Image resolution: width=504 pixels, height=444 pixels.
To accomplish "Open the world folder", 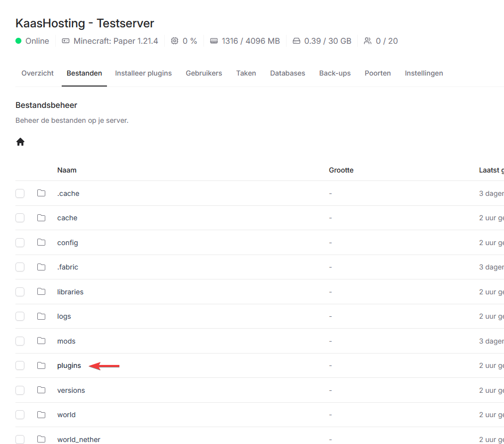I will 66,415.
